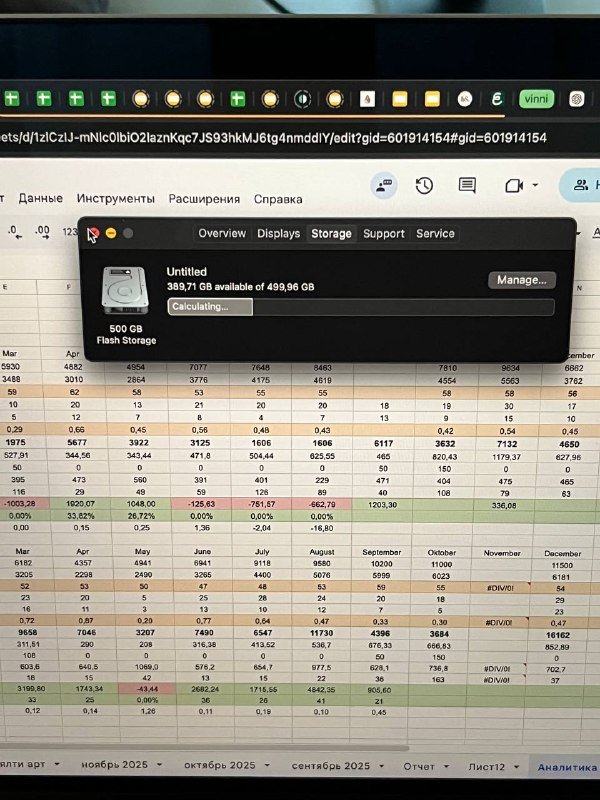Click the Calculating storage progress bar
This screenshot has height=800, width=600.
pyautogui.click(x=360, y=307)
